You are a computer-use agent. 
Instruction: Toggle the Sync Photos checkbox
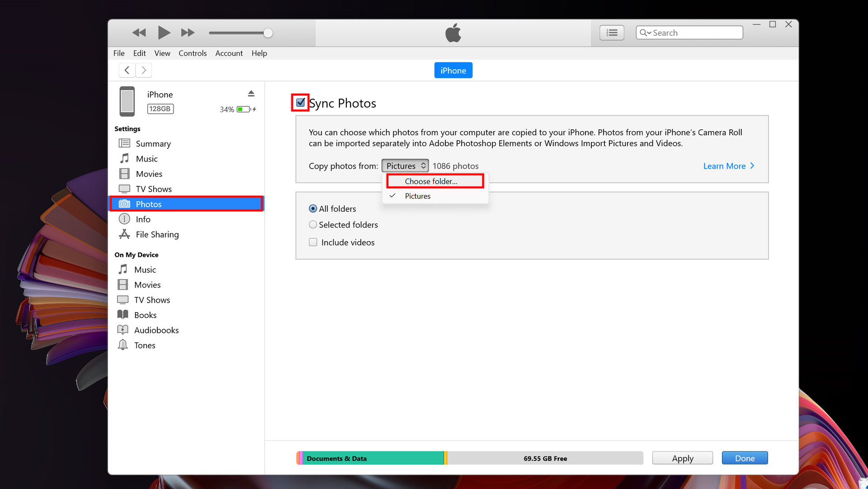point(300,103)
